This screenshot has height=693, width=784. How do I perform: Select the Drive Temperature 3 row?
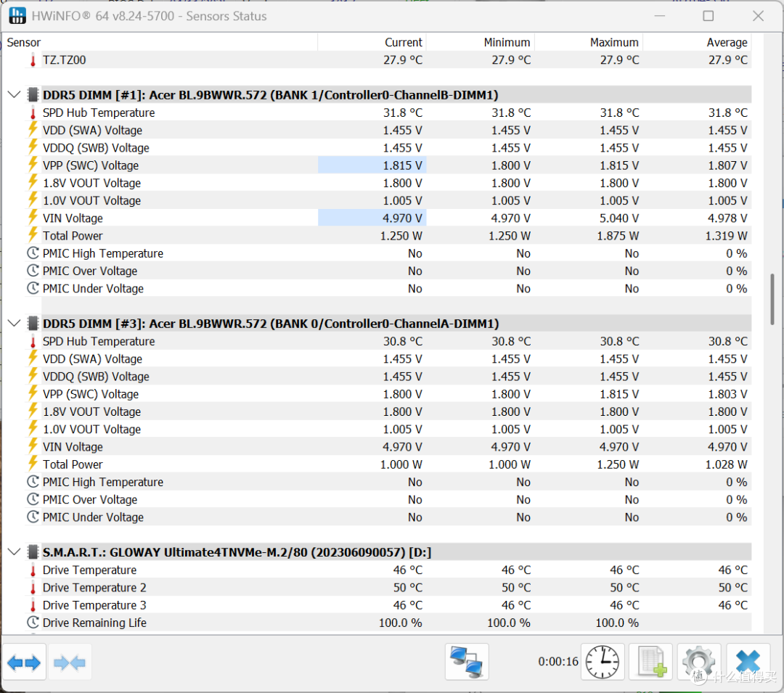(388, 605)
